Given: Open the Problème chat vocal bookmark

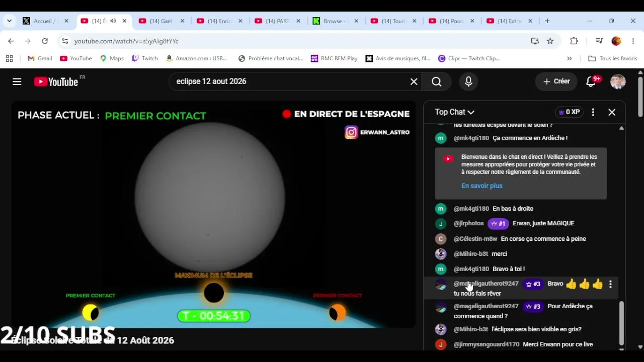Looking at the screenshot, I should (x=271, y=59).
